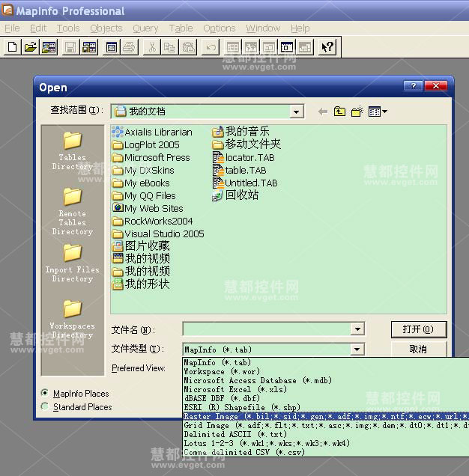Select the 图片收藏 folder
The width and height of the screenshot is (469, 476).
[141, 246]
